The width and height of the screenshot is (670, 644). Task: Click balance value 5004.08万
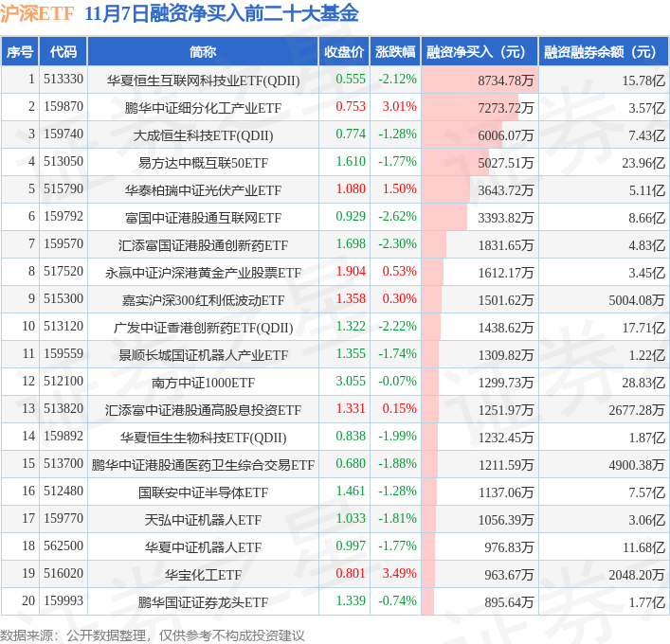(637, 300)
